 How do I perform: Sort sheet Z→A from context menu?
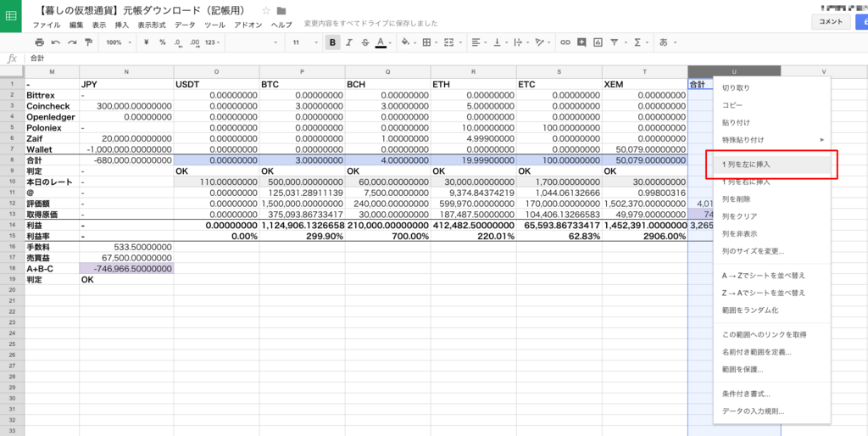[x=772, y=293]
